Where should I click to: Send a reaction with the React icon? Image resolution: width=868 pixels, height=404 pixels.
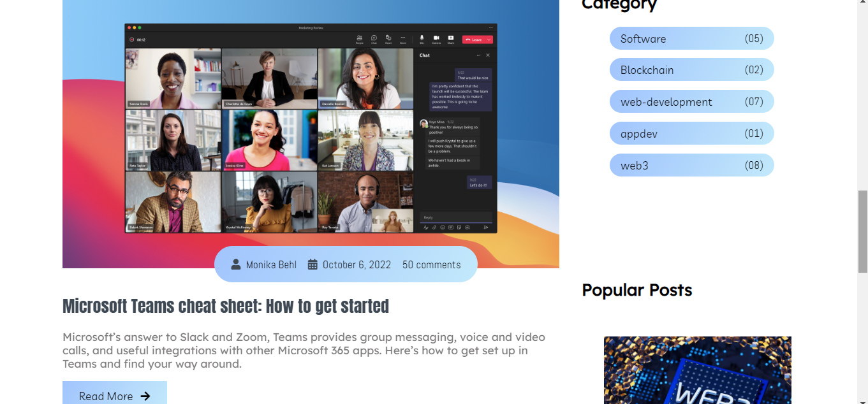point(388,38)
